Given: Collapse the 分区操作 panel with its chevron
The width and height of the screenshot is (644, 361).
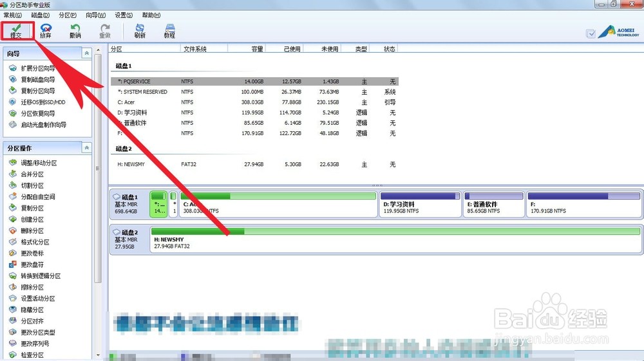Looking at the screenshot, I should [x=87, y=148].
